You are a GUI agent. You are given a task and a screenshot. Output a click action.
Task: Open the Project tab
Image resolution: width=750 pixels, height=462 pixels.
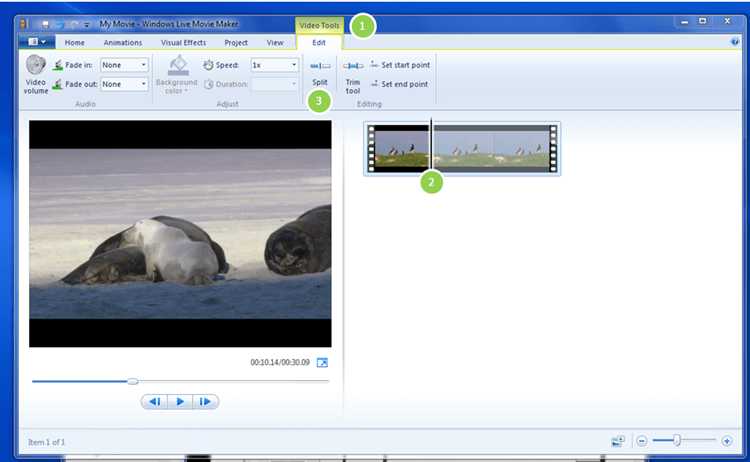pyautogui.click(x=236, y=43)
